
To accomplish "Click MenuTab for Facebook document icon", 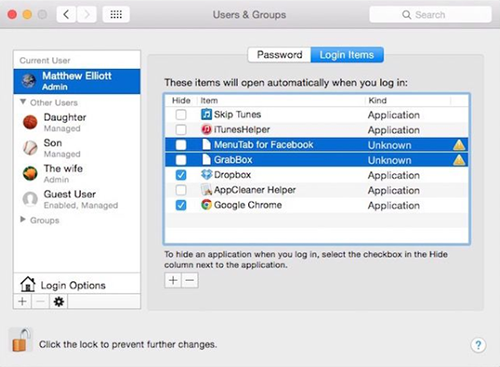I will click(x=206, y=145).
